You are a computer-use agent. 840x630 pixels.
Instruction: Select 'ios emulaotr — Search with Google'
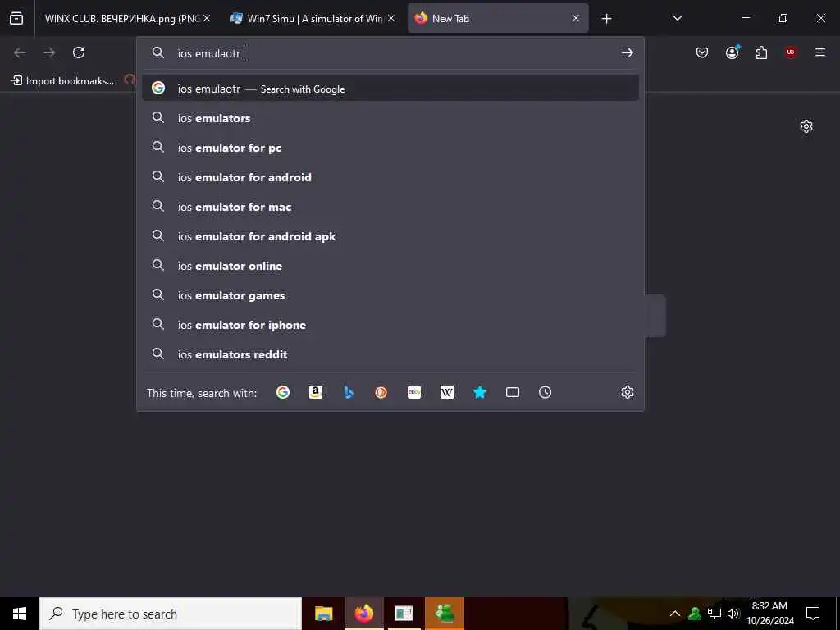click(x=390, y=89)
